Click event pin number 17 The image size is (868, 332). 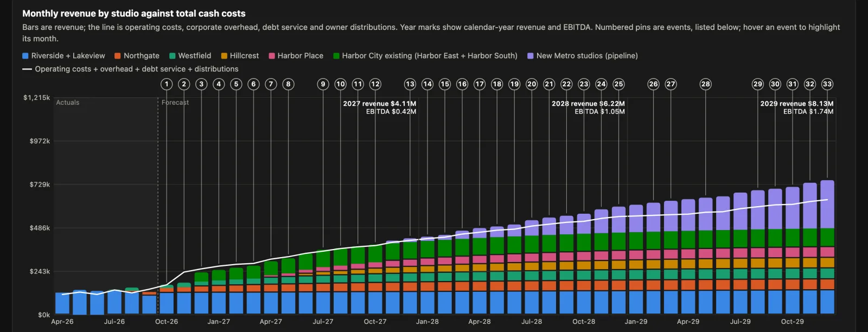click(480, 84)
